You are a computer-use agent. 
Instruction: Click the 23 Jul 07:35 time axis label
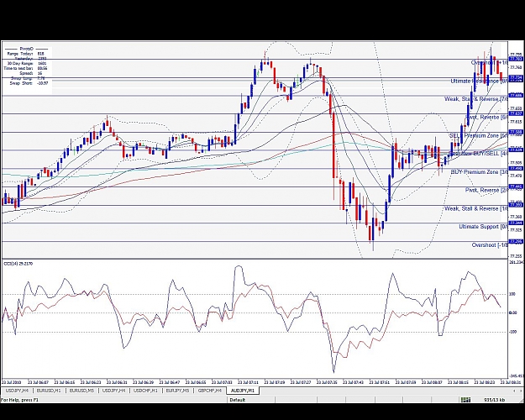click(x=327, y=382)
